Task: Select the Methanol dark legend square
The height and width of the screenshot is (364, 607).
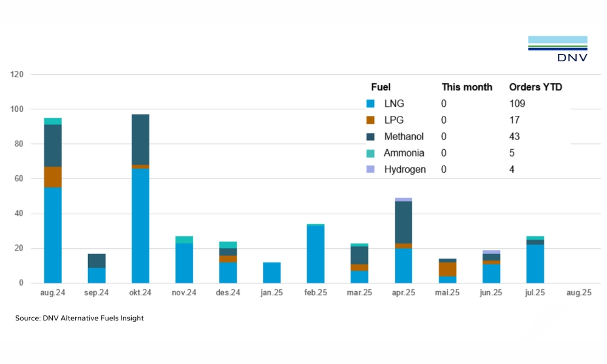Action: [371, 136]
